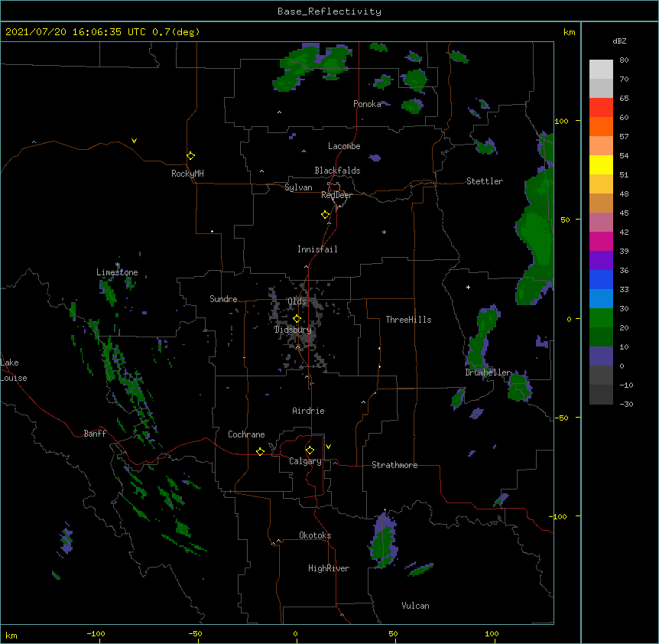Select the HighRiver label

point(329,568)
